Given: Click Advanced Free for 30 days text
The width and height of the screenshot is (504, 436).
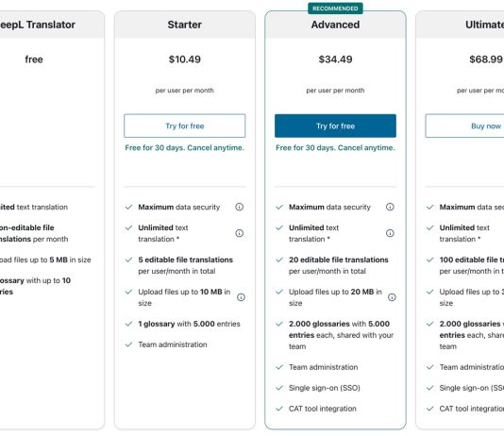Looking at the screenshot, I should pos(335,148).
